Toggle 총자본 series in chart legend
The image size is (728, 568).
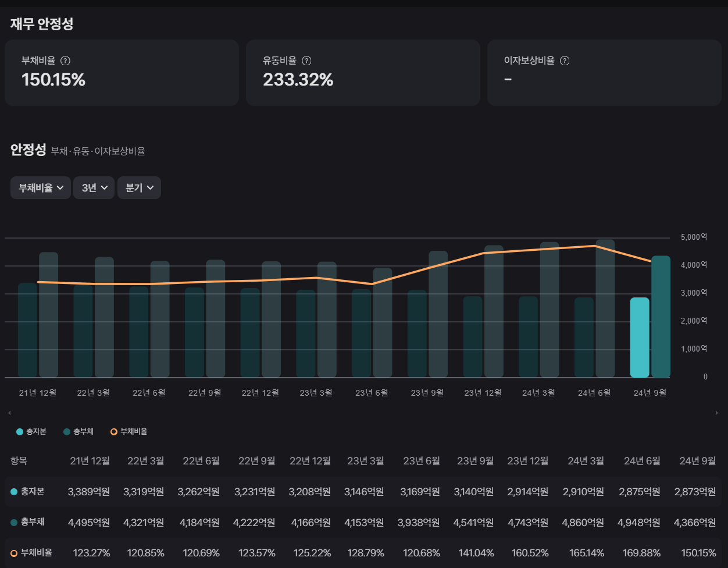32,431
